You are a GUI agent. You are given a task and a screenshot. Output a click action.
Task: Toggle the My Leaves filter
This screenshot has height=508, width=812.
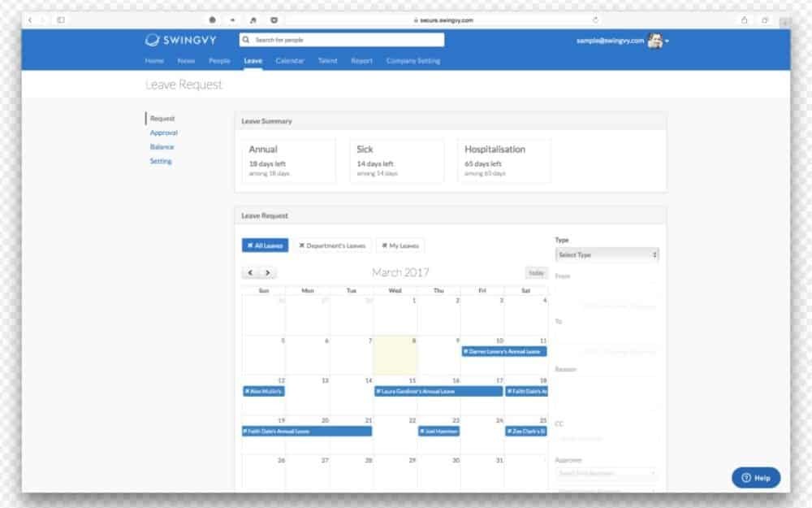[x=400, y=245]
